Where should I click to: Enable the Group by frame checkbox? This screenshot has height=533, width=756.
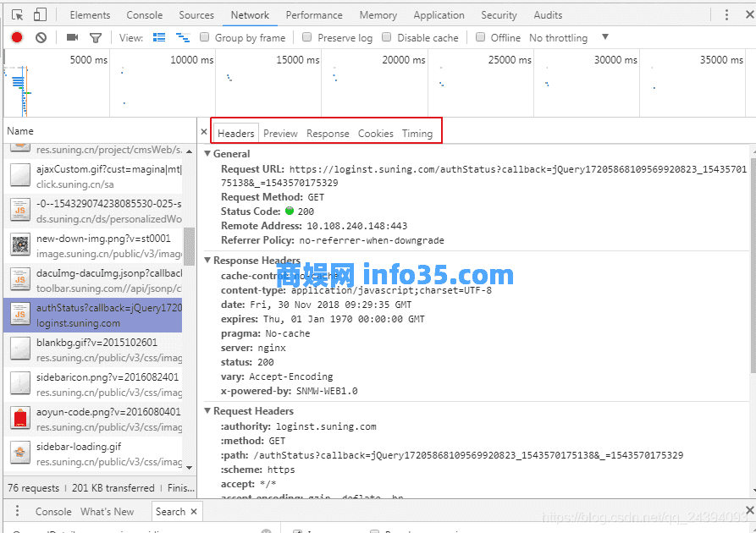204,37
